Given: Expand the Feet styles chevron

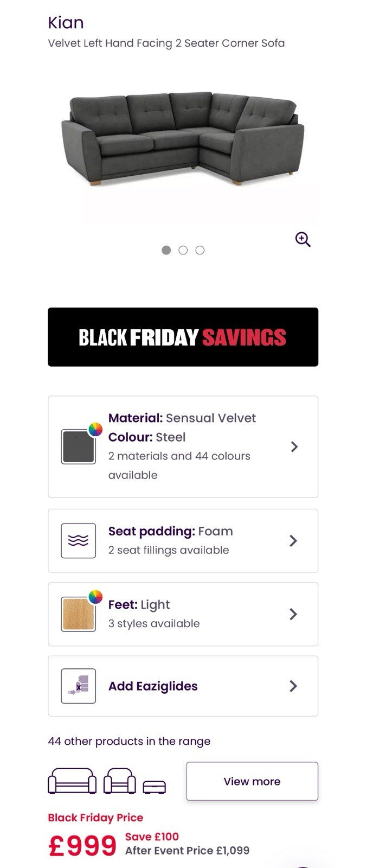Looking at the screenshot, I should click(293, 614).
